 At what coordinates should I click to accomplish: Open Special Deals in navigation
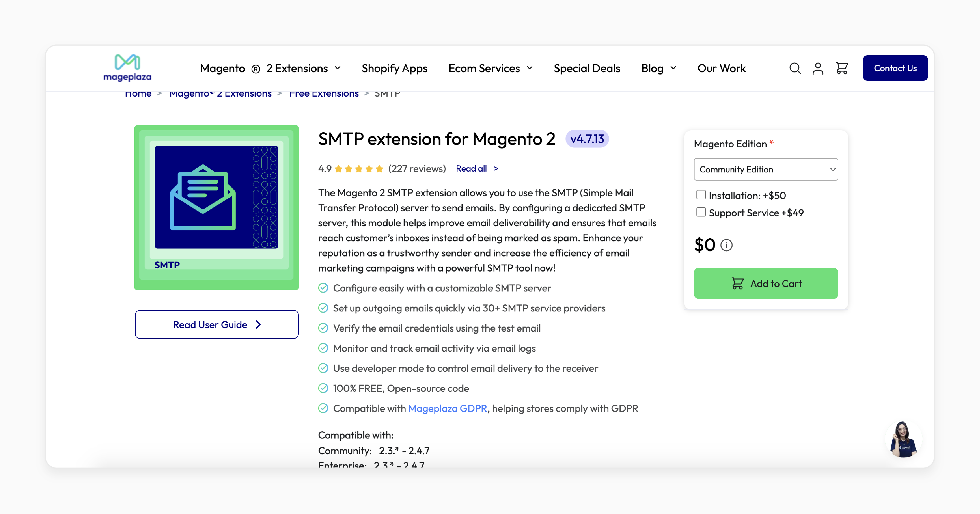coord(587,68)
